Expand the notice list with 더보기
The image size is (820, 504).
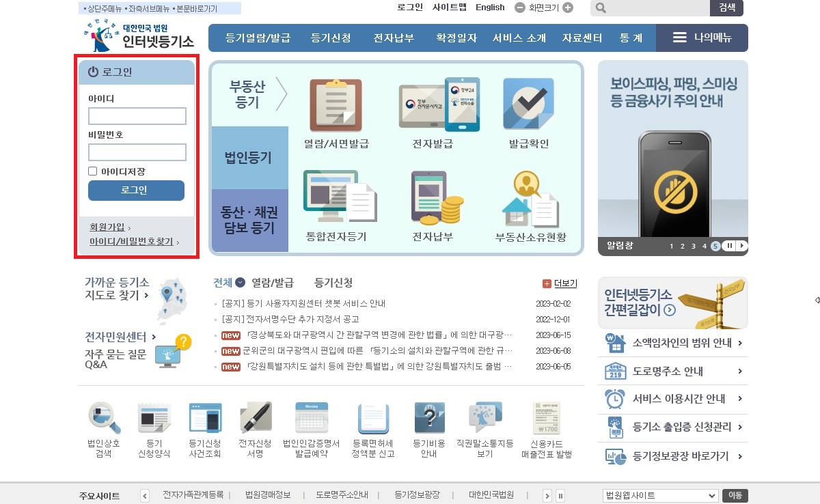point(562,282)
